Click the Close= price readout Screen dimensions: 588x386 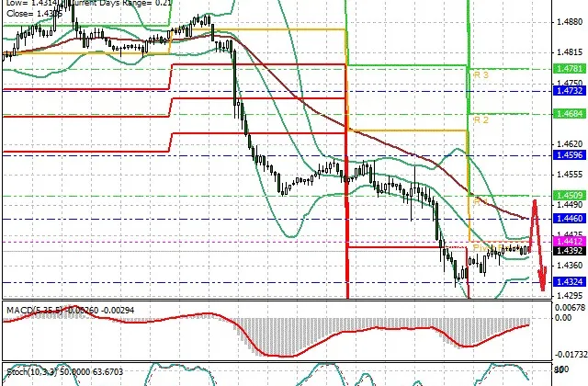(35, 14)
